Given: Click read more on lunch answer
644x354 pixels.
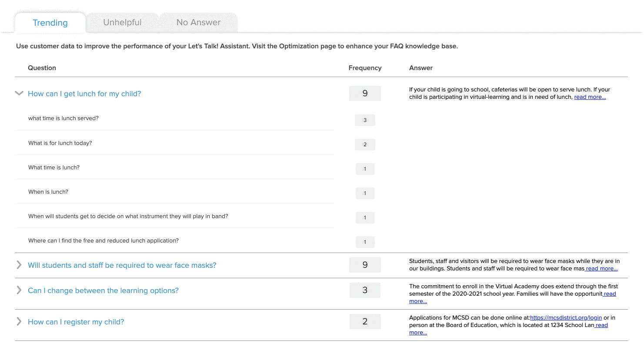Looking at the screenshot, I should [590, 97].
